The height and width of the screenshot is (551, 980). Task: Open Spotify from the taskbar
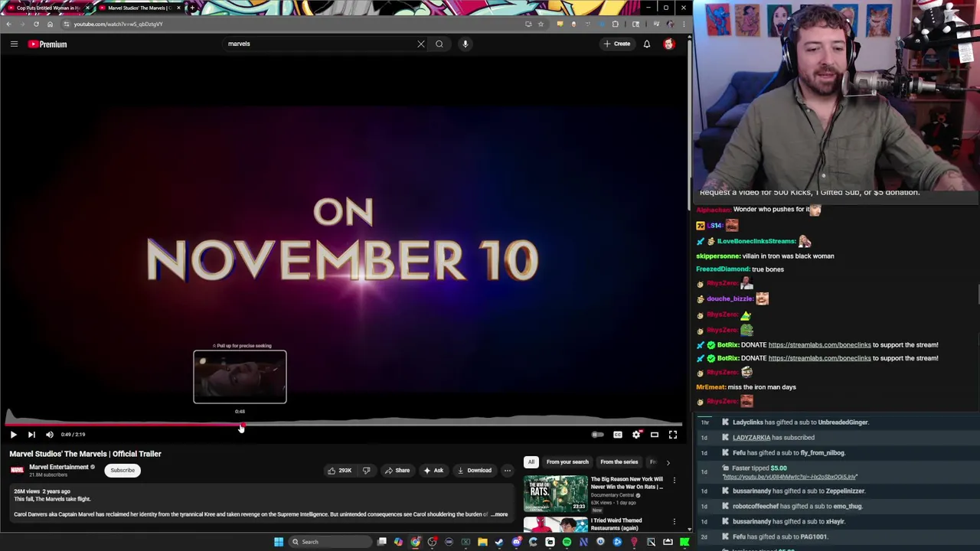[567, 542]
